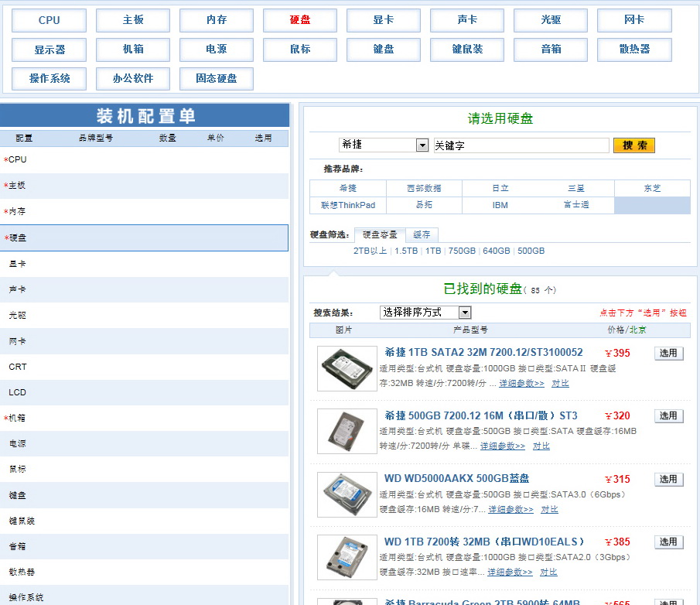The width and height of the screenshot is (700, 605).
Task: Select the CRT row in config list
Action: click(x=144, y=367)
